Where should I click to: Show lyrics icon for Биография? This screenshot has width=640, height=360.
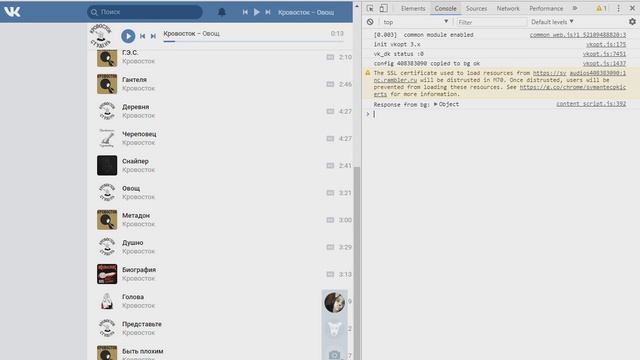(330, 274)
